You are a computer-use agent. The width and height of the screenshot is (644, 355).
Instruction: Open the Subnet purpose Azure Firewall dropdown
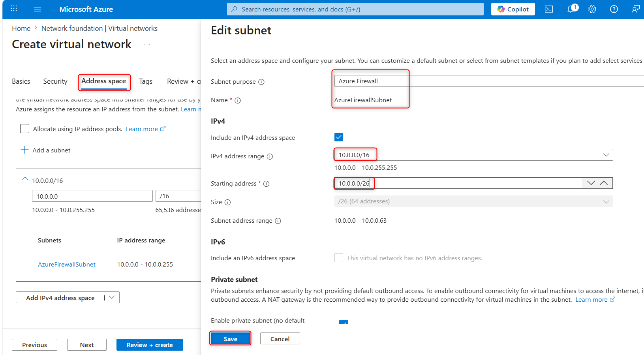tap(489, 81)
